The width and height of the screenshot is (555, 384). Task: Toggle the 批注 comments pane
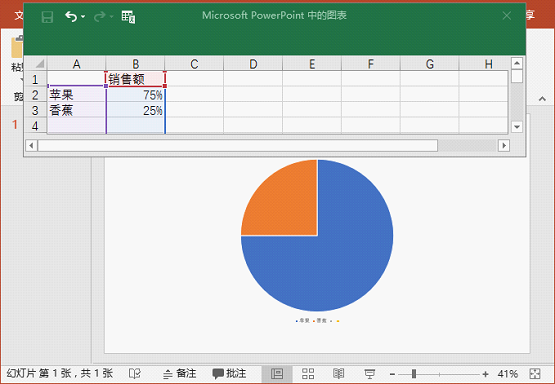[229, 373]
